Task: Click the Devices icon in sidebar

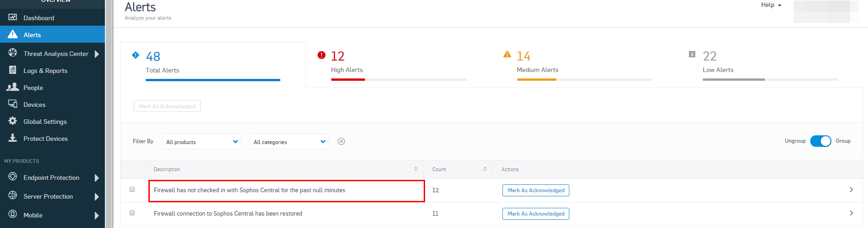Action: pyautogui.click(x=13, y=104)
